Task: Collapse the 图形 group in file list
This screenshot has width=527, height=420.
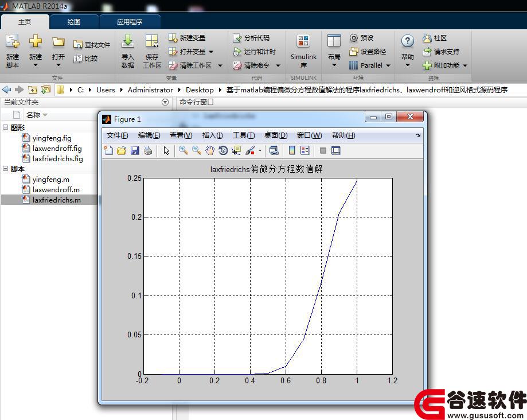Action: [6, 127]
